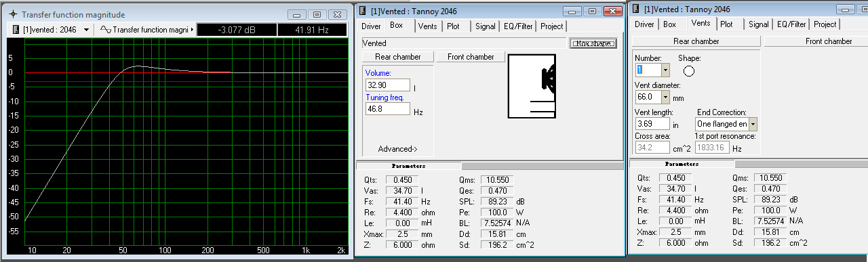Click Qts value 0.450 in middle window
Viewport: 868px width, 262px height.
tap(403, 179)
